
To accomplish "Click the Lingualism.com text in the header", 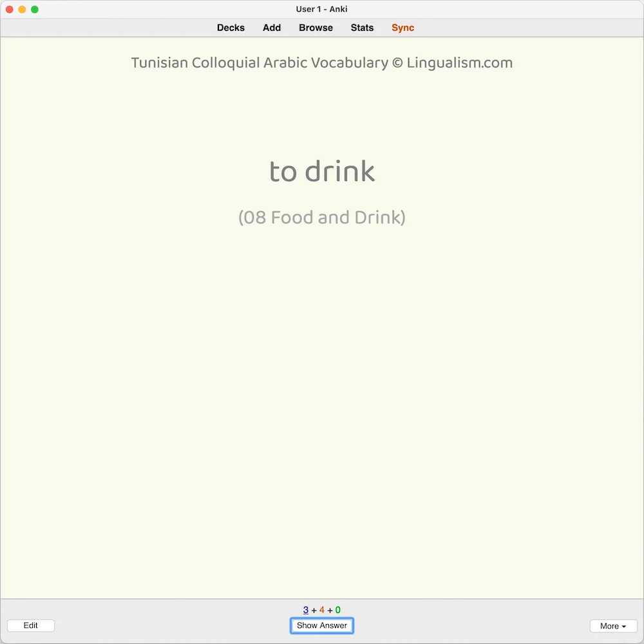I will (460, 63).
